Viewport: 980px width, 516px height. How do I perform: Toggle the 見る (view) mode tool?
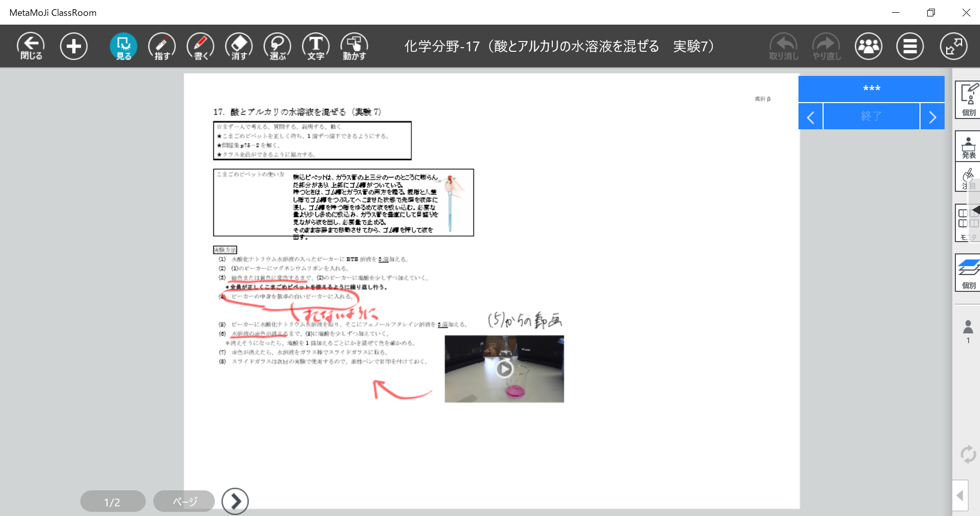pyautogui.click(x=123, y=46)
